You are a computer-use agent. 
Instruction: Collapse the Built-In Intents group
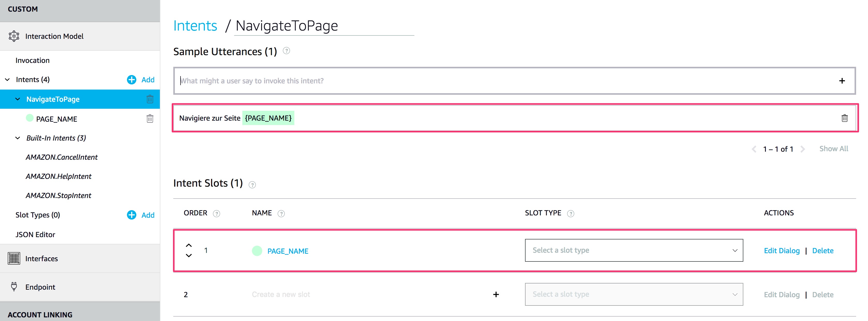click(x=18, y=138)
